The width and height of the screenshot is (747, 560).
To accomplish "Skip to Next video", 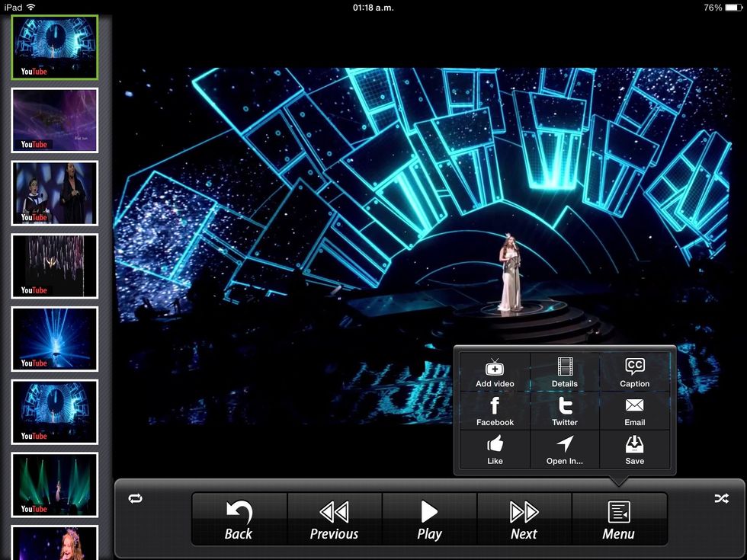I will pyautogui.click(x=524, y=519).
